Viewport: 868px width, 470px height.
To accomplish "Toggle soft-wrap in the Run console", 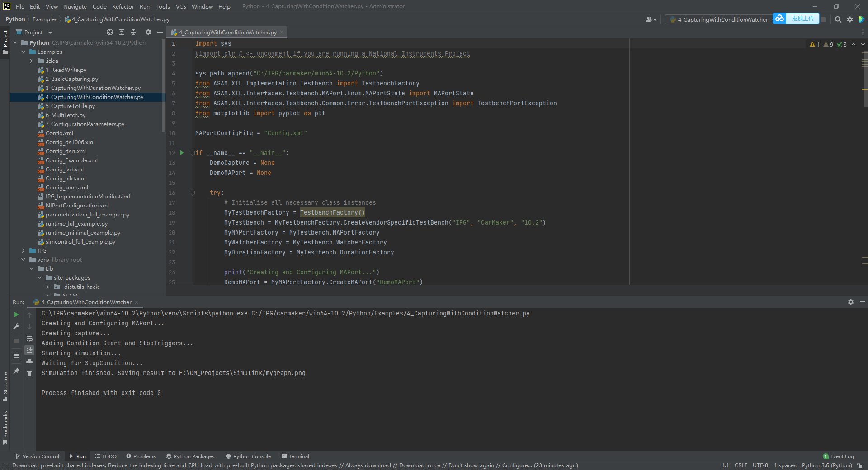I will (29, 339).
